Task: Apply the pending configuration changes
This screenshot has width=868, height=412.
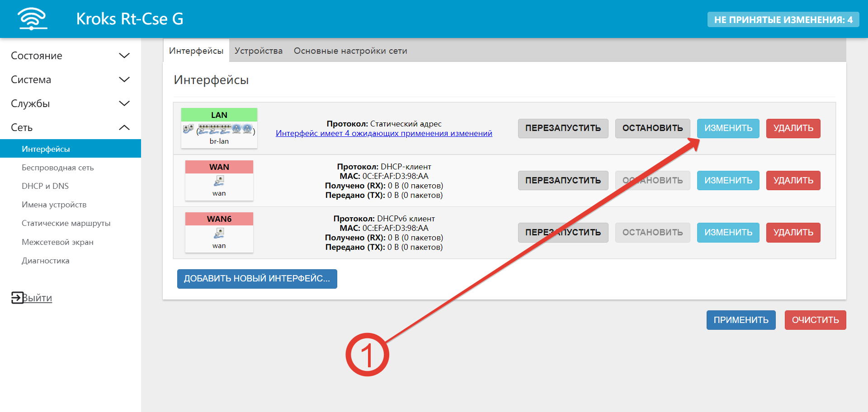Action: (x=741, y=320)
